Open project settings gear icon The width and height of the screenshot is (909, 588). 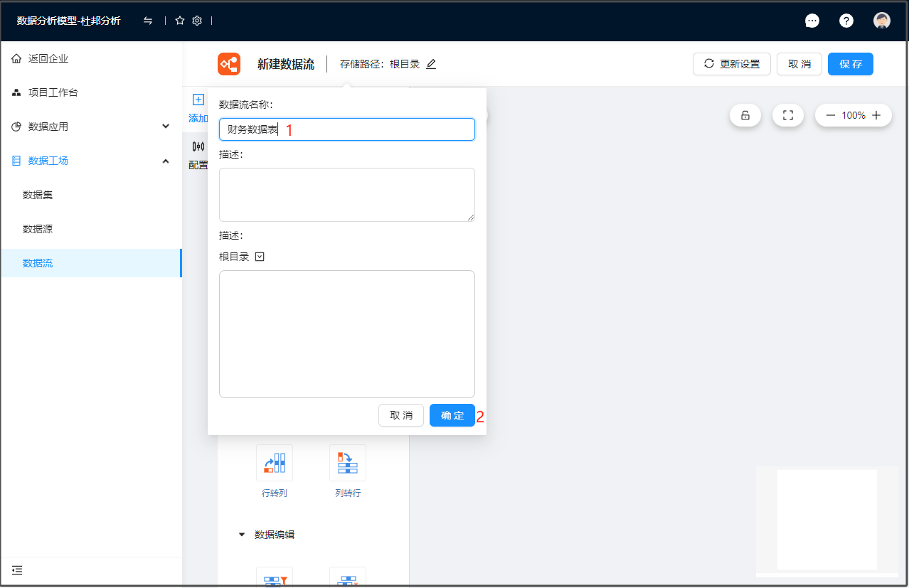(197, 21)
